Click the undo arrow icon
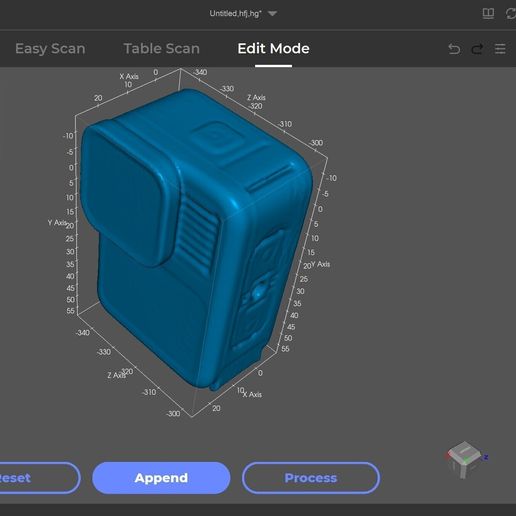 pyautogui.click(x=454, y=49)
